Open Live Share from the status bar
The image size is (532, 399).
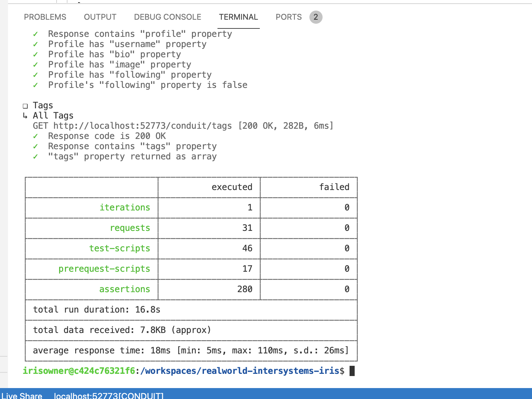tap(22, 395)
